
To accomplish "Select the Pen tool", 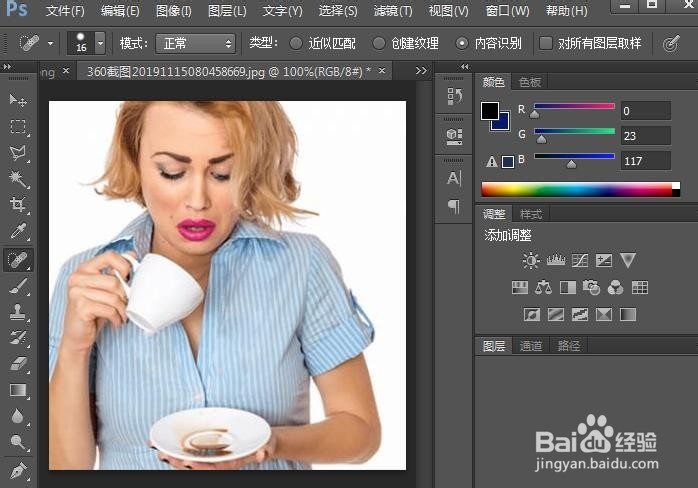I will pos(18,471).
